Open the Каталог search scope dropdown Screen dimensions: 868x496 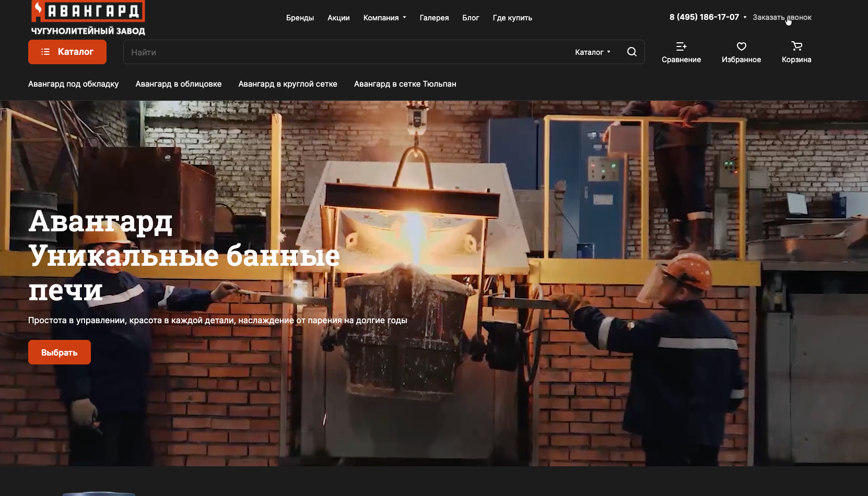592,52
